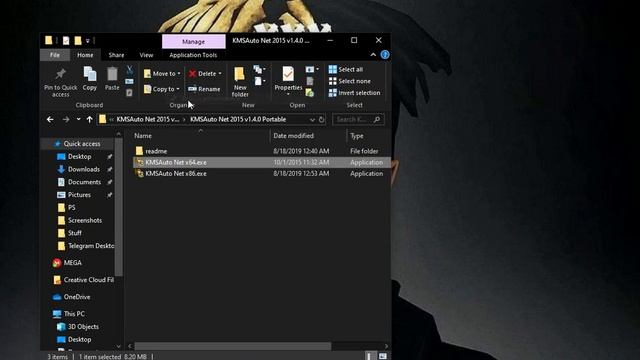Open the Delete dropdown menu
Viewport: 640px width, 360px height.
click(x=205, y=73)
